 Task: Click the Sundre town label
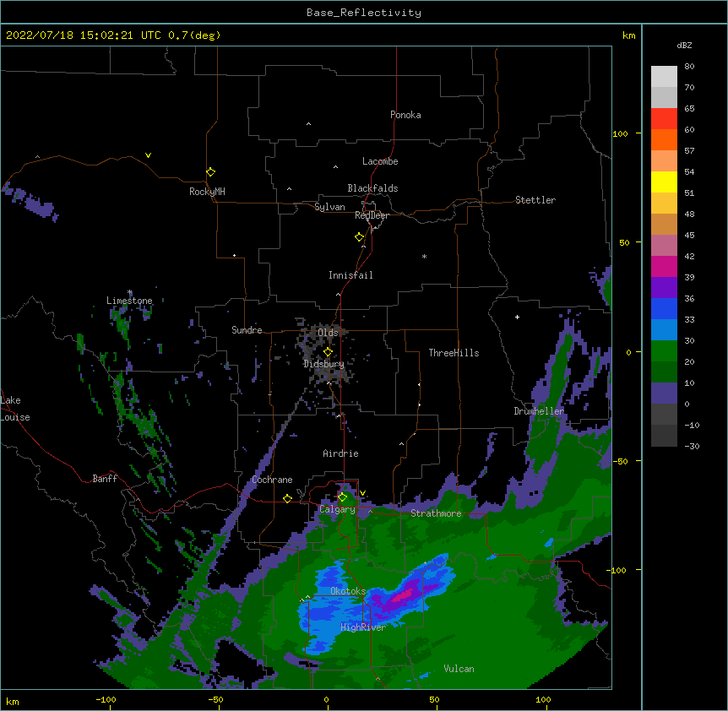247,330
